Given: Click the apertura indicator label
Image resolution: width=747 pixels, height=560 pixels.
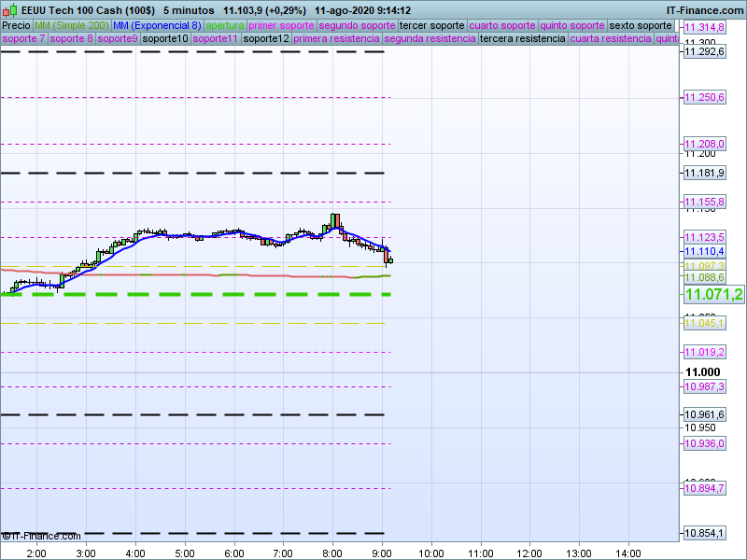Looking at the screenshot, I should (225, 25).
